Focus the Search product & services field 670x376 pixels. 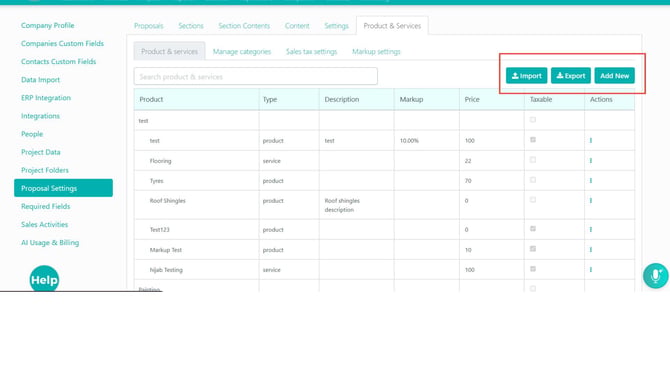click(x=256, y=76)
